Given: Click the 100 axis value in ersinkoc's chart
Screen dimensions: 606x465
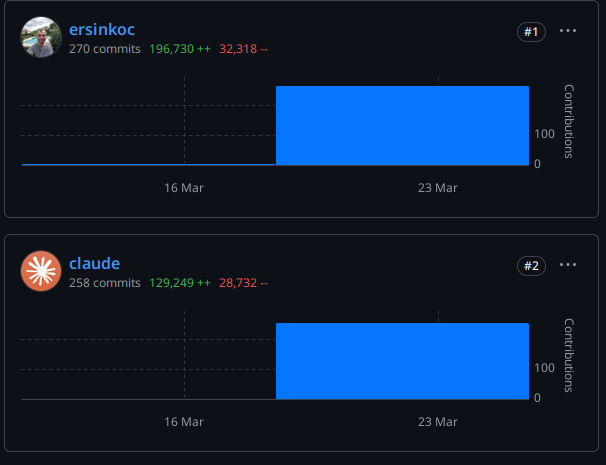Looking at the screenshot, I should (x=544, y=134).
